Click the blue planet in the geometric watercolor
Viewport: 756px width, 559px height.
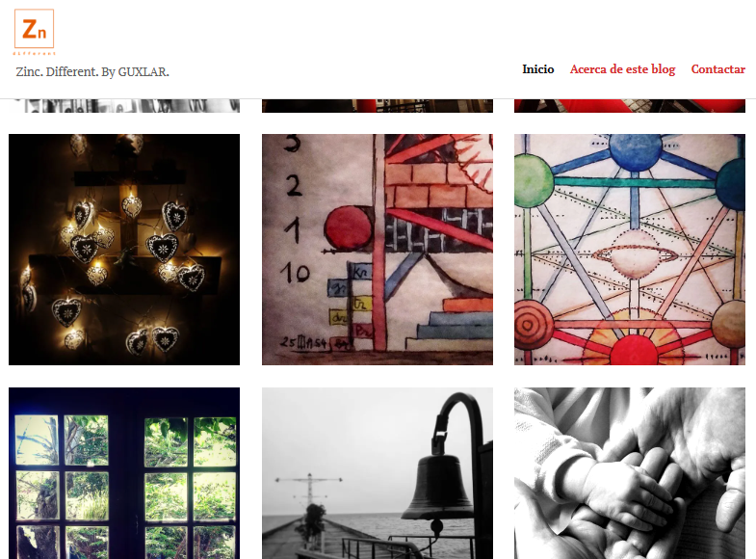tap(636, 151)
